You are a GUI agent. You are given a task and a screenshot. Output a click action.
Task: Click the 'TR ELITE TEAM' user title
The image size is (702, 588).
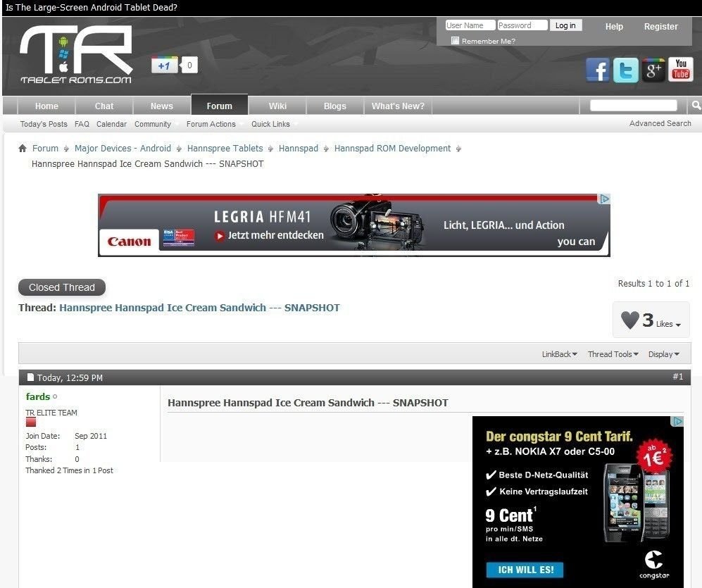click(x=51, y=413)
